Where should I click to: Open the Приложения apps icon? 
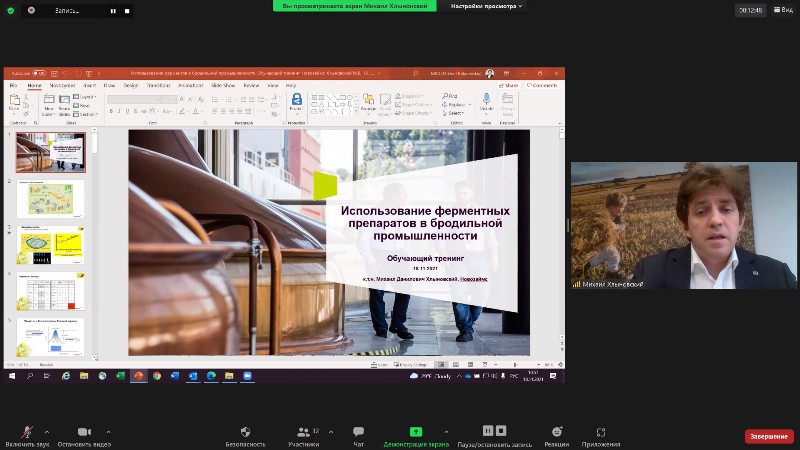coord(601,432)
